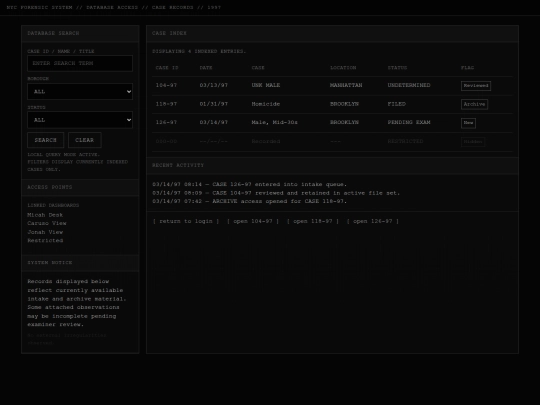Click date 03/14/97 in the case table
This screenshot has width=540, height=405.
point(214,122)
